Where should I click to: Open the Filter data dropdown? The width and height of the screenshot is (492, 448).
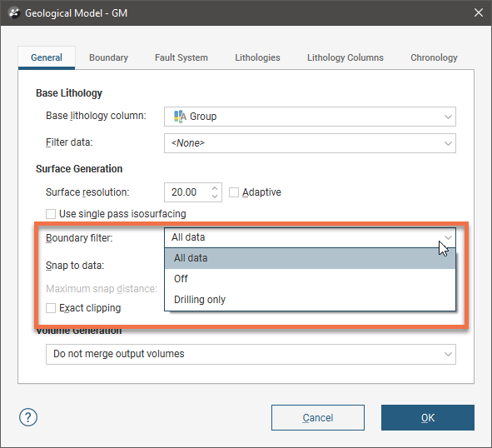(310, 143)
